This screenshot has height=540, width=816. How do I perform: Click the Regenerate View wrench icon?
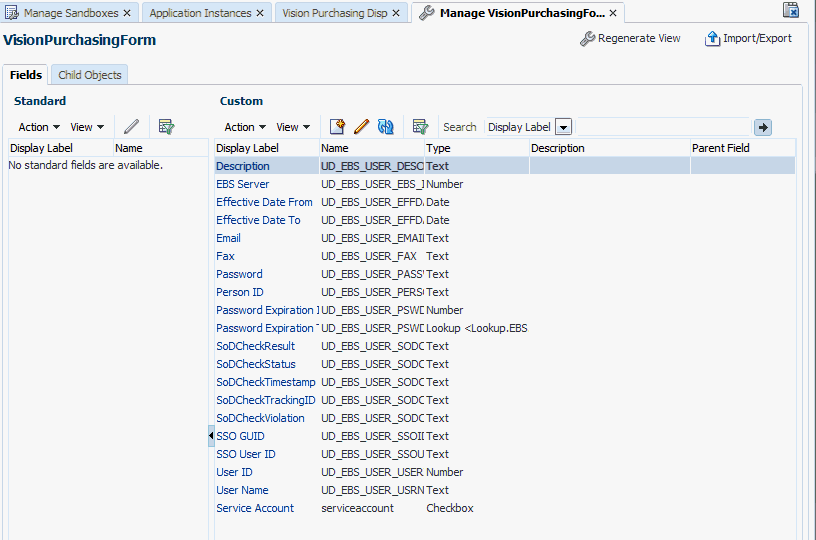coord(588,38)
